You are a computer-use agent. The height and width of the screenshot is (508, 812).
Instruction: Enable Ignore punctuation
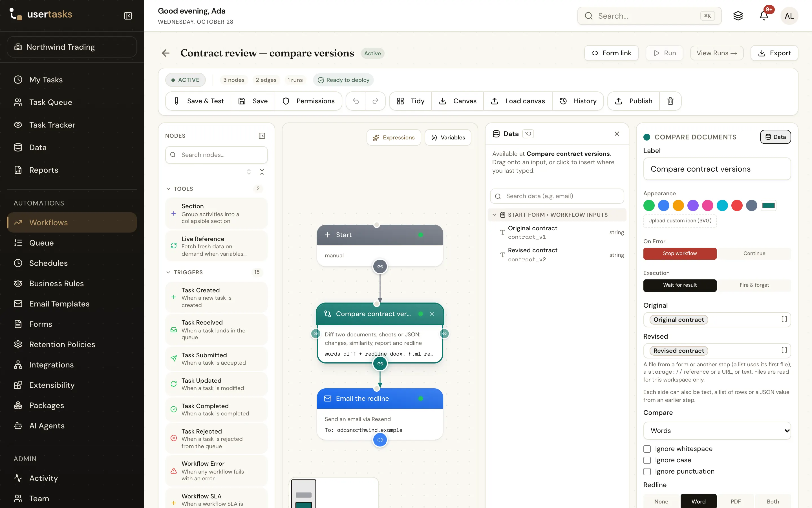(647, 472)
